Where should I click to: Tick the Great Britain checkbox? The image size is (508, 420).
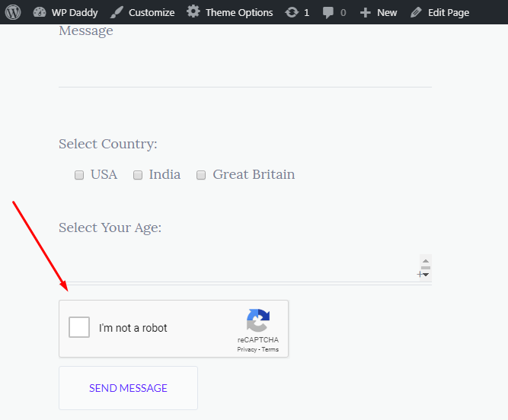tap(201, 175)
